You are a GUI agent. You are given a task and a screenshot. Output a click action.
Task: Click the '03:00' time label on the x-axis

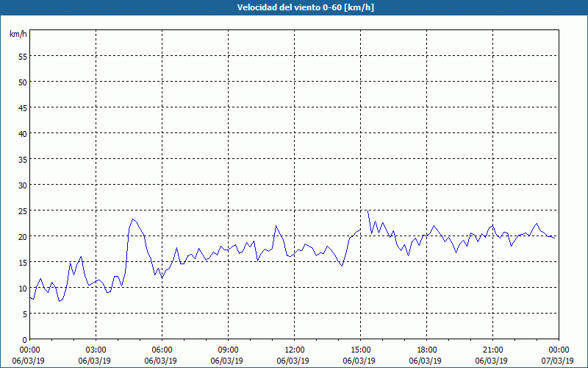coord(96,350)
